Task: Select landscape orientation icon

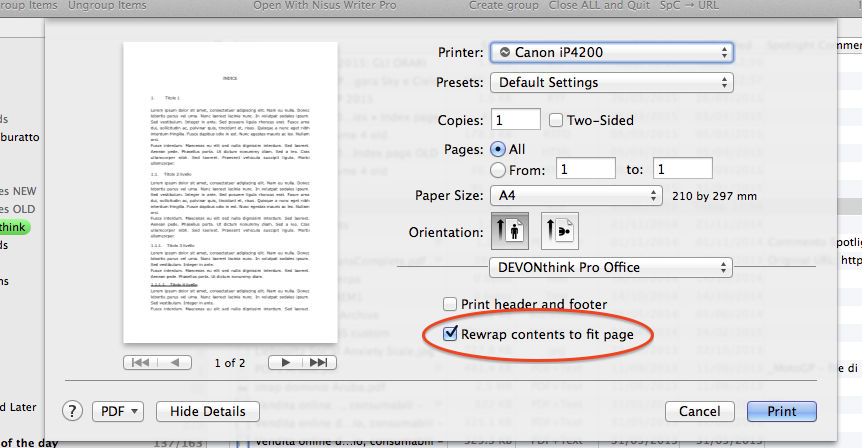Action: [560, 231]
